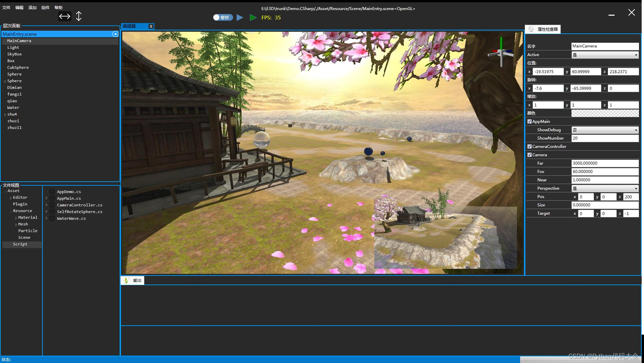Click the horizontal double-arrow tool icon
Viewport: 644px width, 363px height.
tap(65, 16)
